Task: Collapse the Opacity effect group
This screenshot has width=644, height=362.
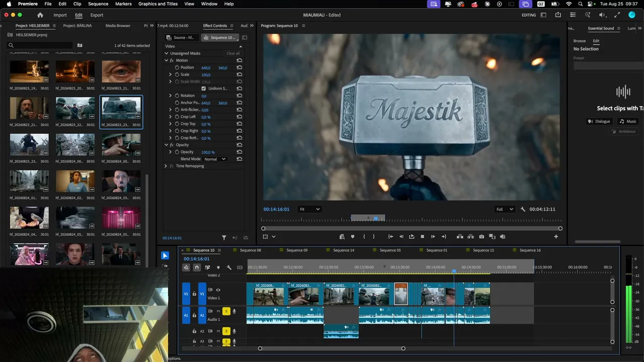Action: pos(166,145)
